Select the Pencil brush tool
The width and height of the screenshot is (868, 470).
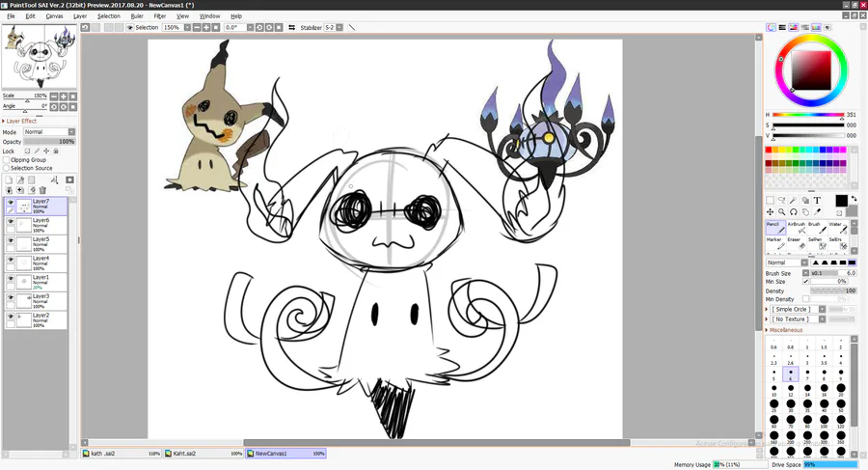point(775,227)
